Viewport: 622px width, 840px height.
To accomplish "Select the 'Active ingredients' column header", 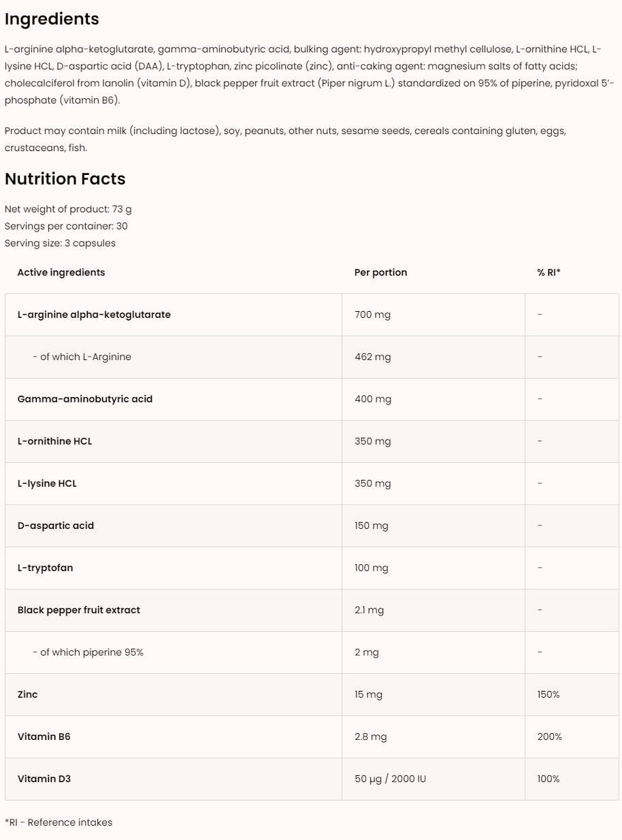I will 61,272.
